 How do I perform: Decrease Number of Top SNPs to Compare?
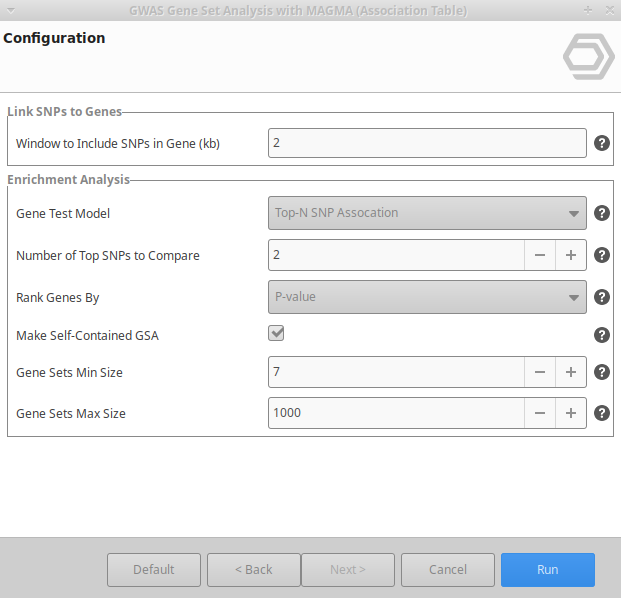tap(540, 255)
